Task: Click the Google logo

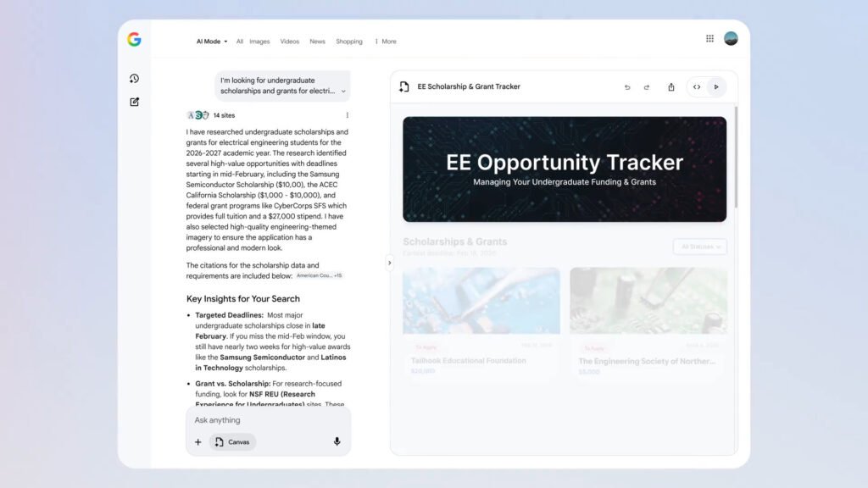Action: click(x=134, y=38)
